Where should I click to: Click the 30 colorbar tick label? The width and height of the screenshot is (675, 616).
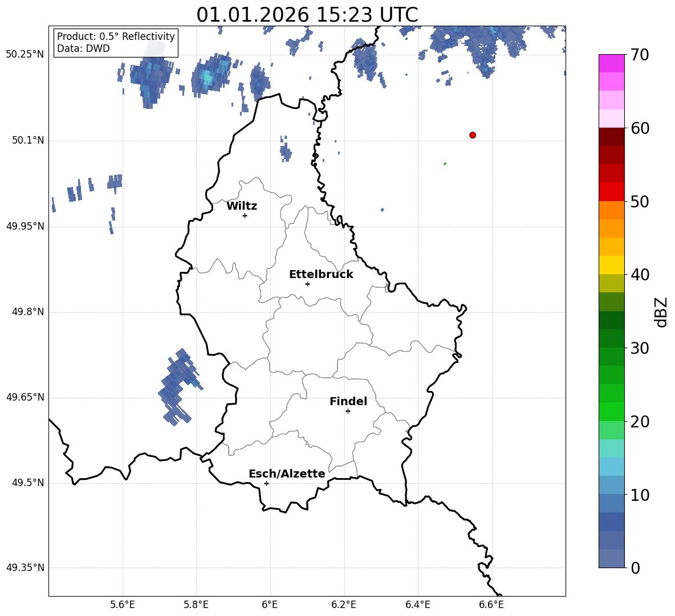click(640, 348)
